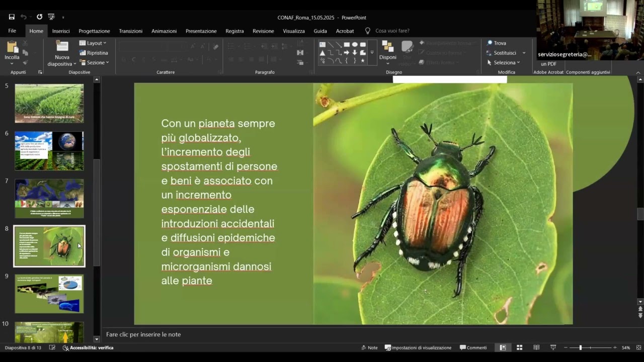Switch to slide sorter view icon
Screen dimensions: 644x362
[x=520, y=347]
